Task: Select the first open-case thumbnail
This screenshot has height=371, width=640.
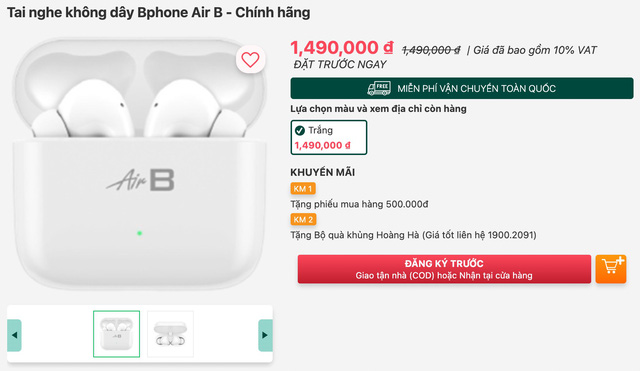Action: [116, 334]
